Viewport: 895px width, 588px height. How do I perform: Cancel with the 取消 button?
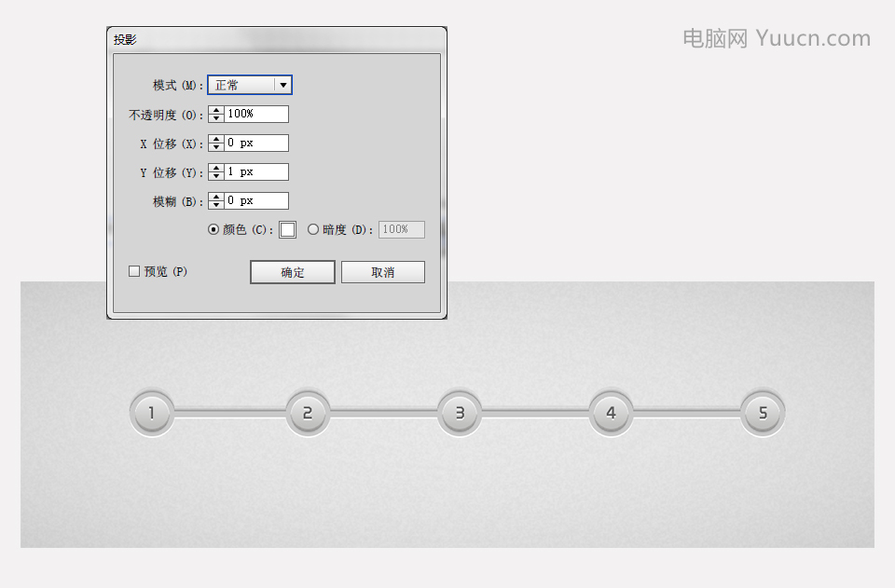click(x=383, y=272)
